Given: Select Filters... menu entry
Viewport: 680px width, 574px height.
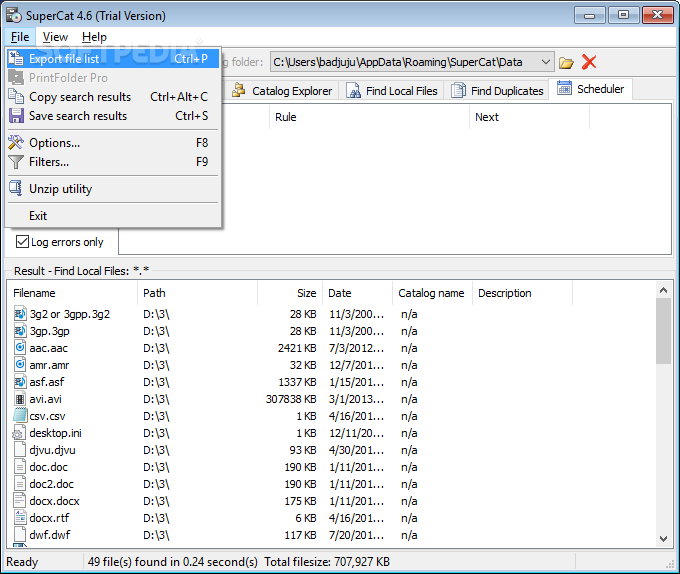Looking at the screenshot, I should [x=113, y=162].
